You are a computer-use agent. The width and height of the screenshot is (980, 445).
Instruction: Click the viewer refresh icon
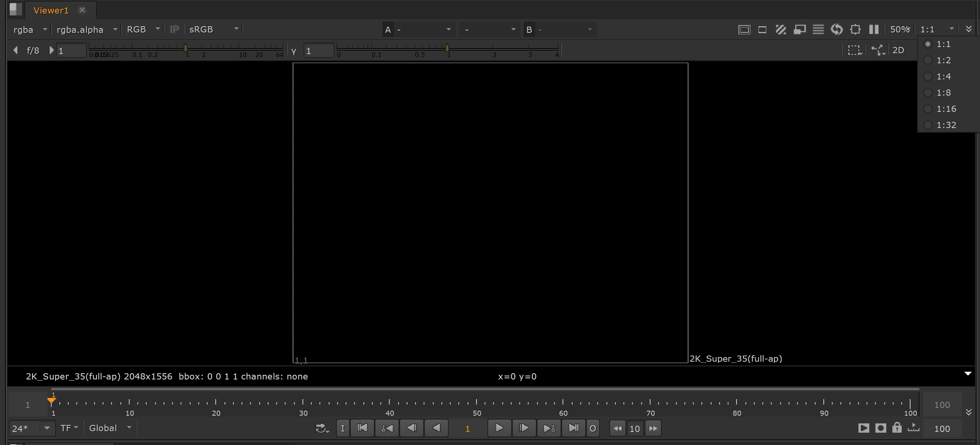click(836, 29)
